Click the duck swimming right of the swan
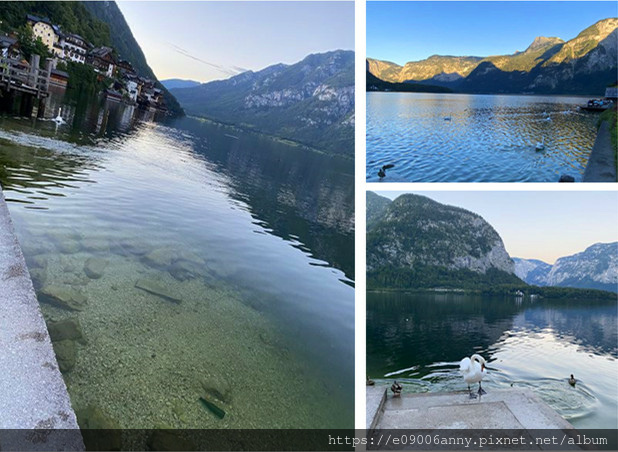 coord(572,380)
